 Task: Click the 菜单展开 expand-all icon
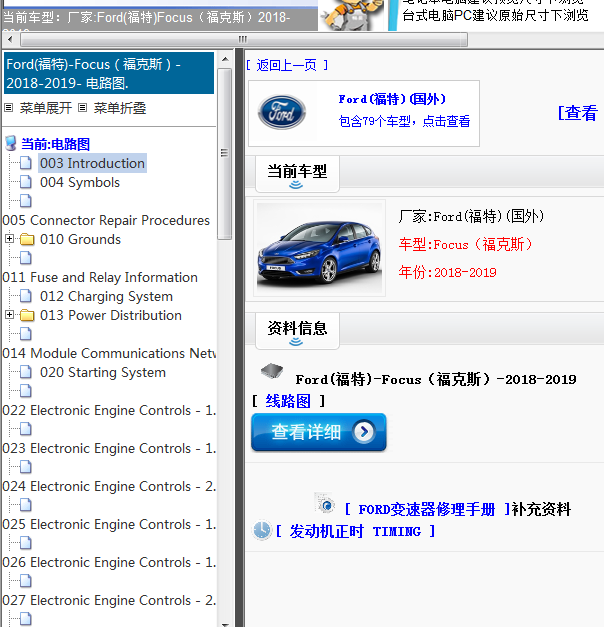9,108
